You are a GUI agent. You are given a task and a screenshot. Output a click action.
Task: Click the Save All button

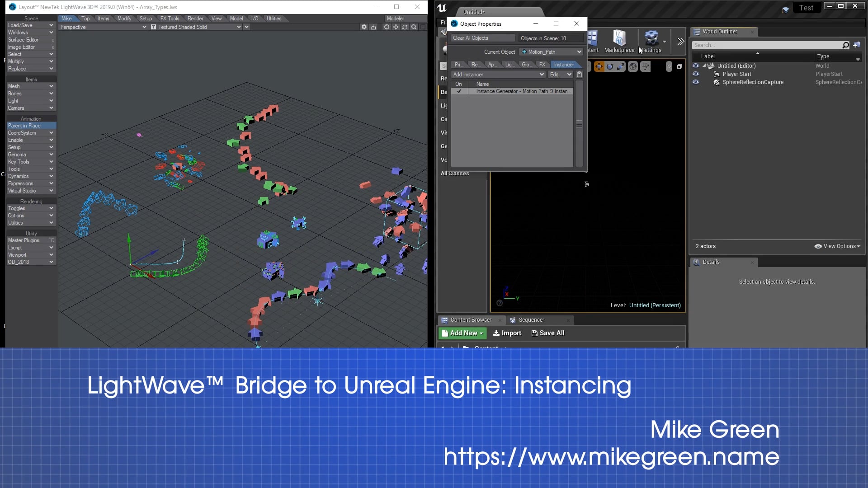(x=548, y=333)
